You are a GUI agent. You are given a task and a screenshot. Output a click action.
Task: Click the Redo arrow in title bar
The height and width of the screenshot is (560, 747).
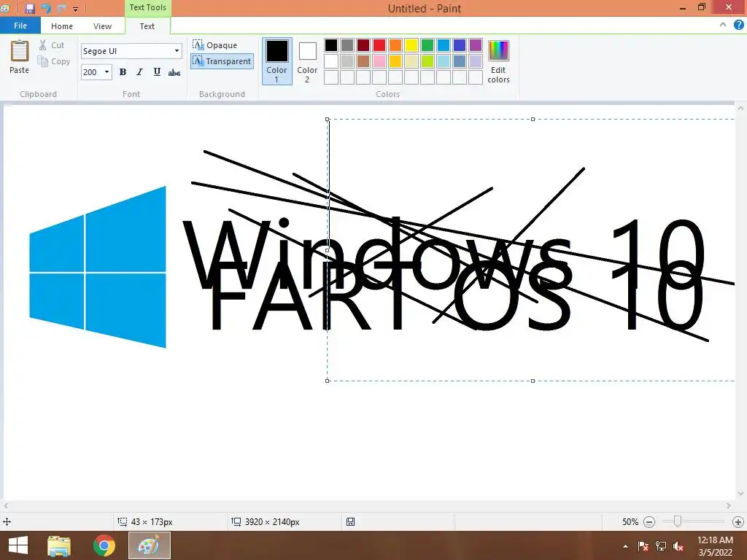[x=61, y=8]
